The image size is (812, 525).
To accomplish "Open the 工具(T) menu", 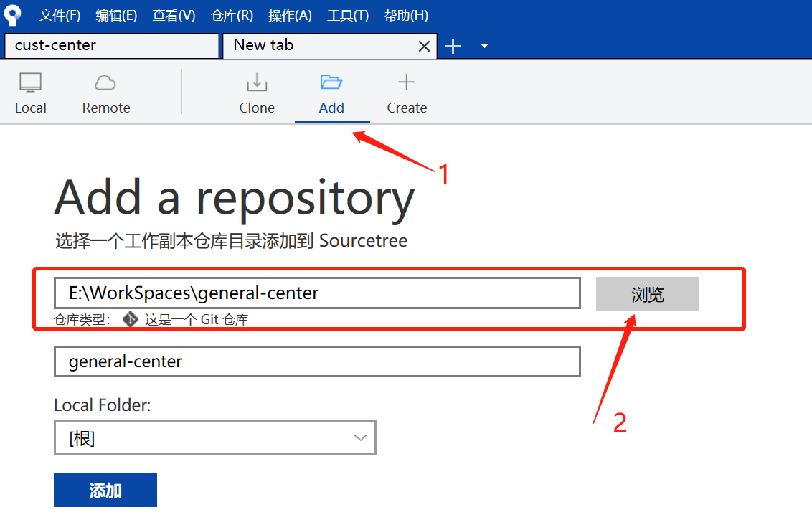I will click(347, 14).
